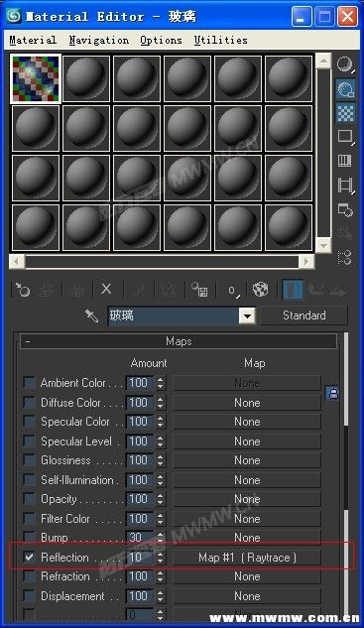Image resolution: width=364 pixels, height=628 pixels.
Task: Click the Reflection amount spinner
Action: 160,558
